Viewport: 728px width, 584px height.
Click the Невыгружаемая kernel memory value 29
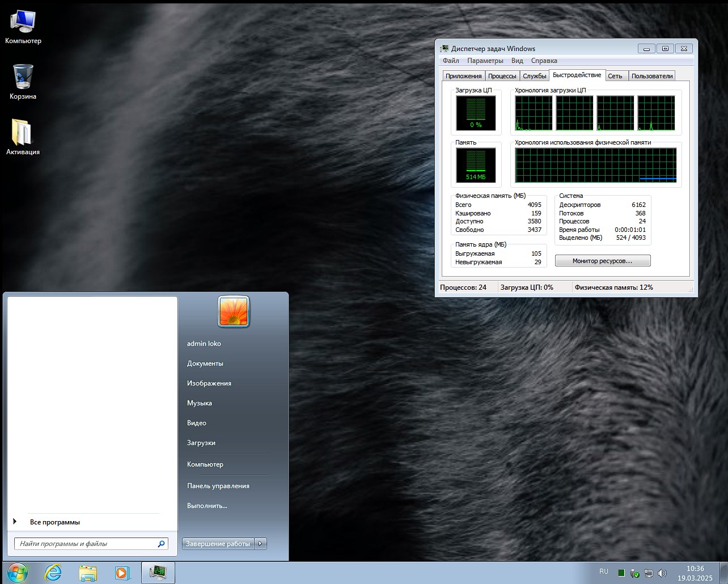pos(538,263)
